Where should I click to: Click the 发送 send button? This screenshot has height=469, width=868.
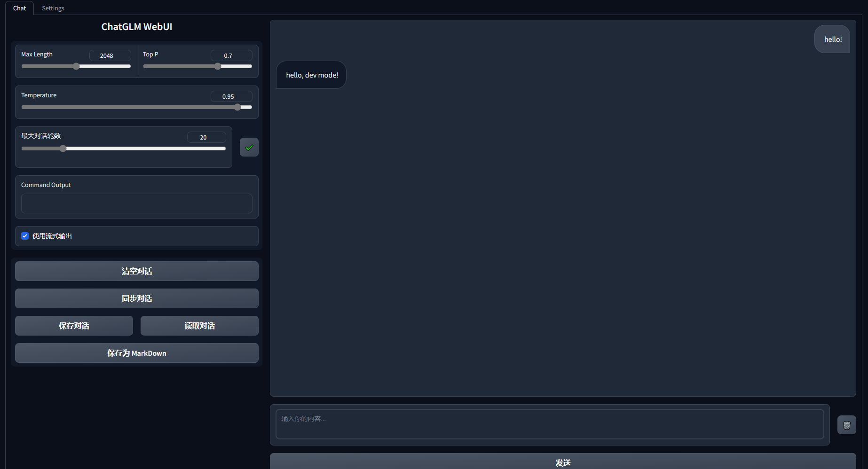(563, 461)
